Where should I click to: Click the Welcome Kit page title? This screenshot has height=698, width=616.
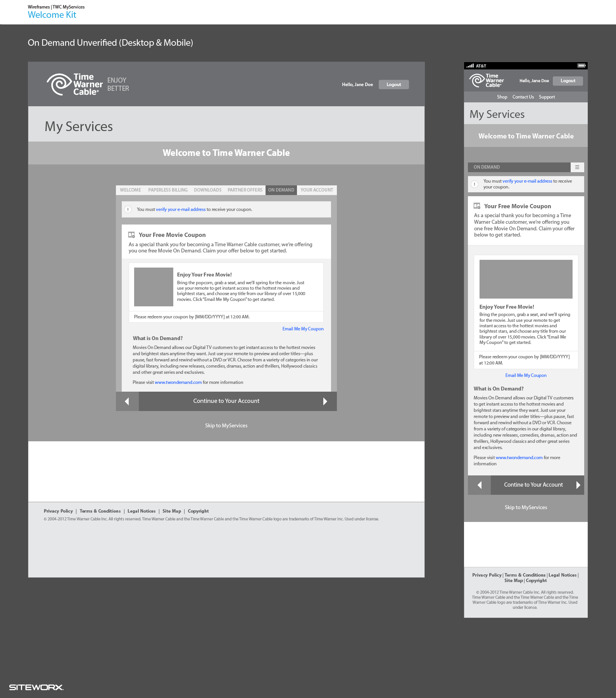click(x=52, y=15)
